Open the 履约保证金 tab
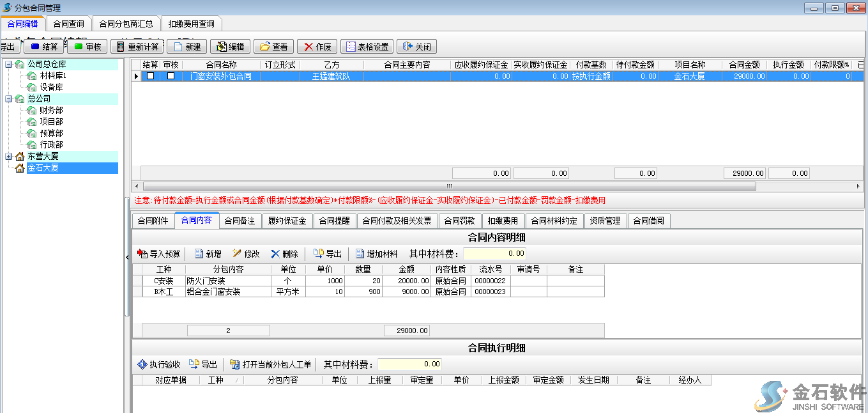 (x=287, y=221)
